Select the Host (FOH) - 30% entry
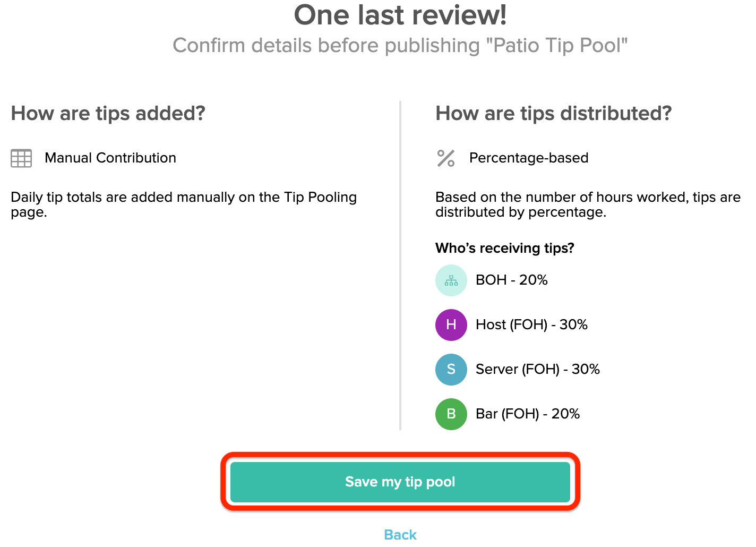 point(532,324)
